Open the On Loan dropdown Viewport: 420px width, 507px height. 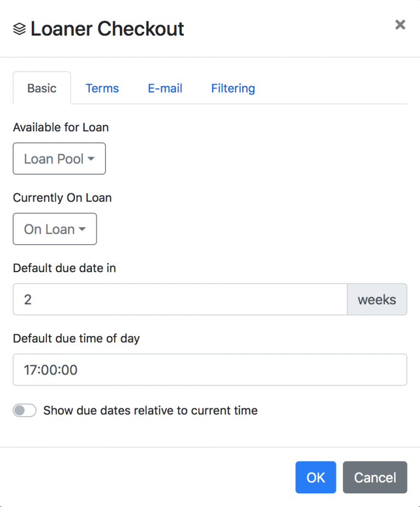pyautogui.click(x=54, y=229)
